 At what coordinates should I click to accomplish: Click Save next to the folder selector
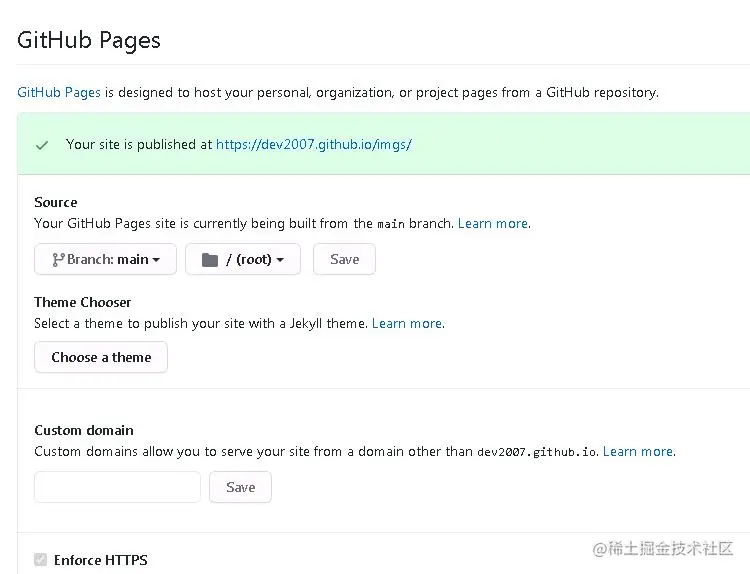(344, 259)
